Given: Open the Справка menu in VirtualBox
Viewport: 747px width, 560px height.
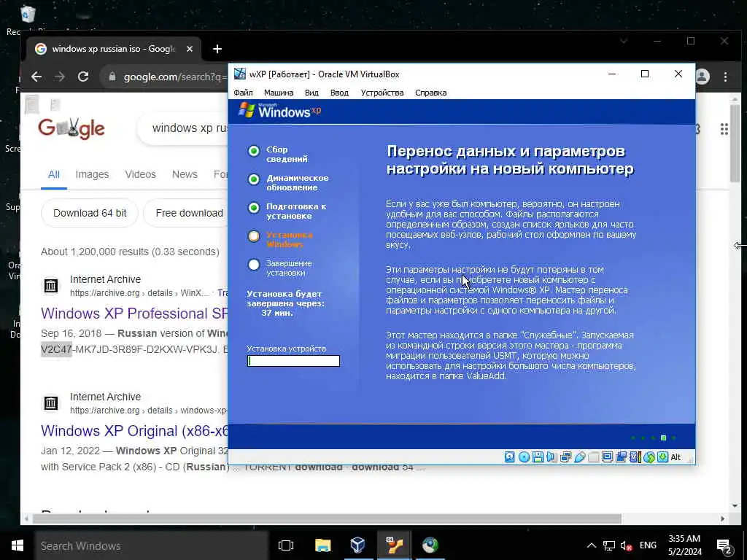Looking at the screenshot, I should (430, 93).
